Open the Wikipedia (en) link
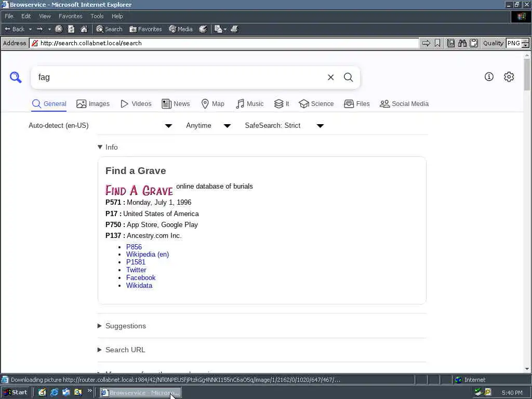 pyautogui.click(x=148, y=255)
